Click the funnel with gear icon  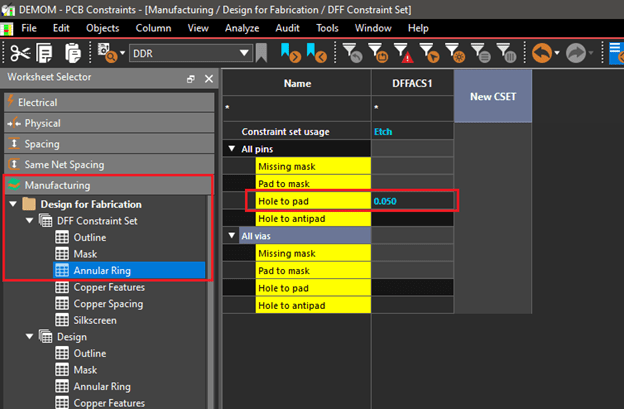pyautogui.click(x=455, y=53)
